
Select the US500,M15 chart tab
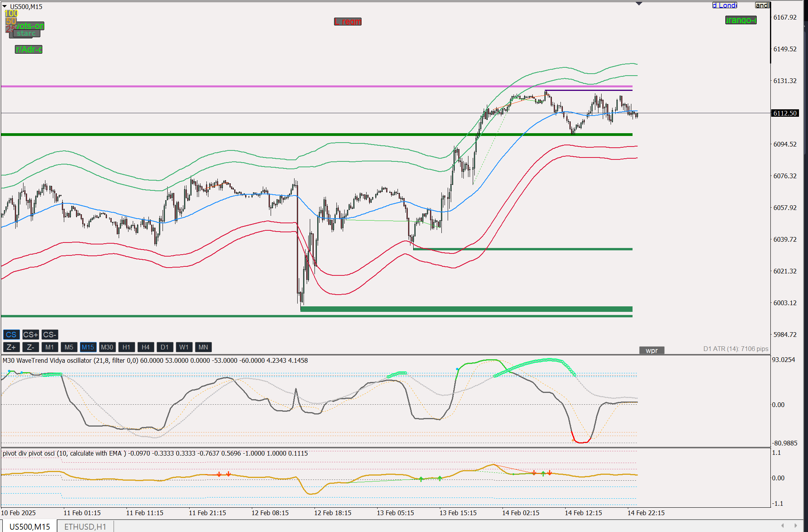(30, 527)
